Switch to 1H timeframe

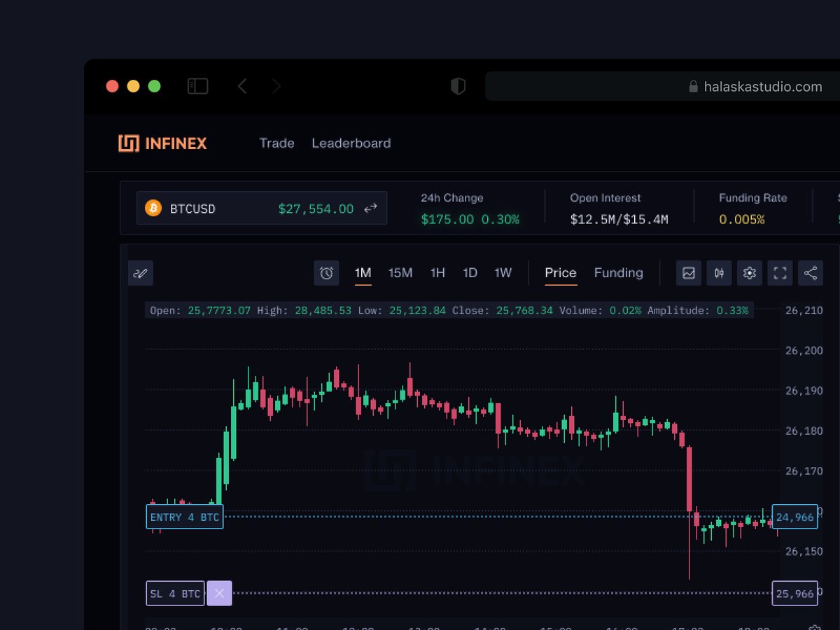click(x=437, y=273)
